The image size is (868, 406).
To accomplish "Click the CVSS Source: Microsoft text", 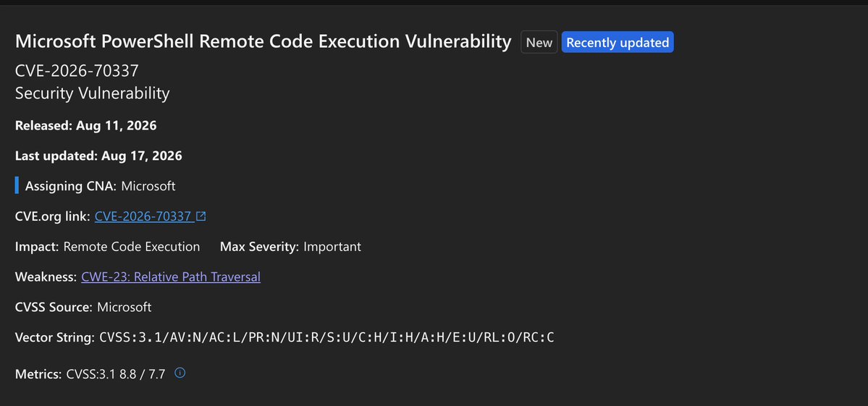I will 83,307.
